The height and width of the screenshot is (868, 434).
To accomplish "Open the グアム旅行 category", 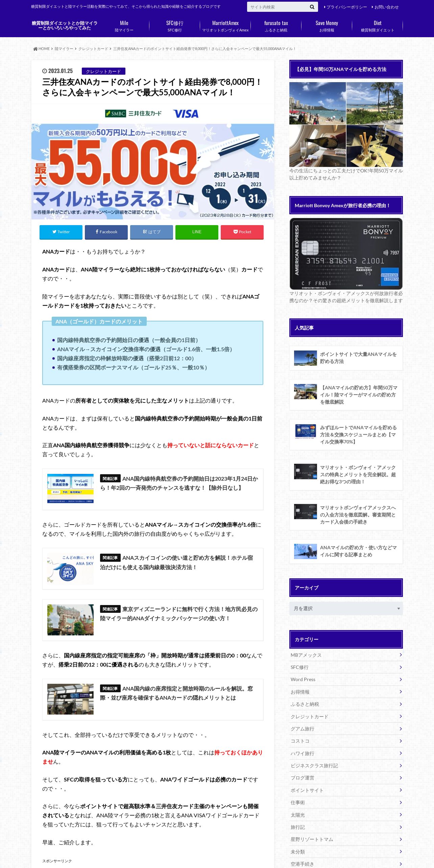I will [346, 729].
